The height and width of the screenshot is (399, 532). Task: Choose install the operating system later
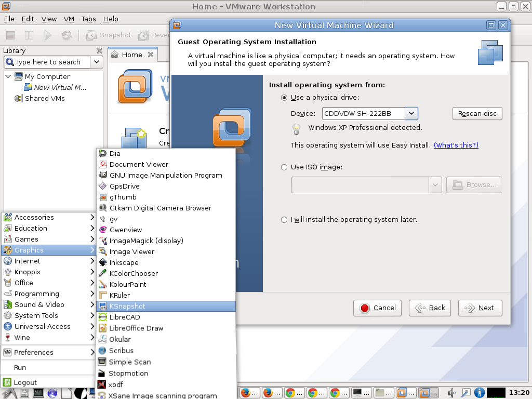(x=284, y=220)
